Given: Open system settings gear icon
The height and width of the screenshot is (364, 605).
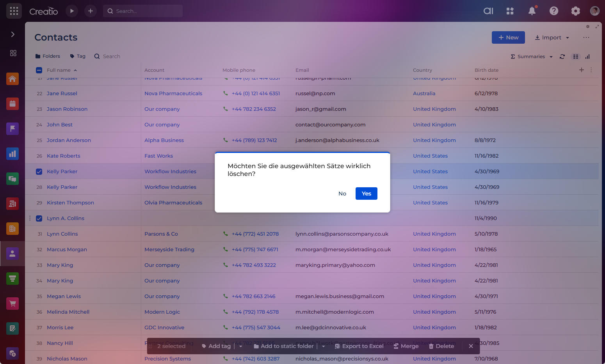Looking at the screenshot, I should tap(575, 11).
